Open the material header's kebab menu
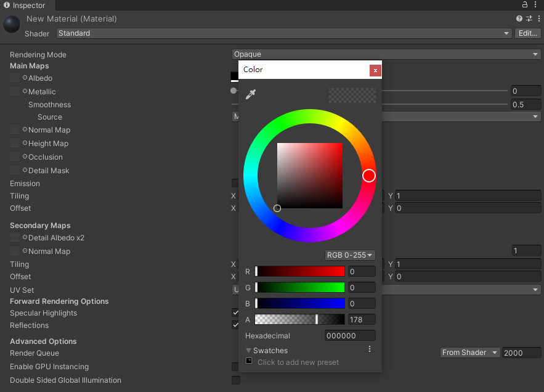544x392 pixels. (539, 18)
